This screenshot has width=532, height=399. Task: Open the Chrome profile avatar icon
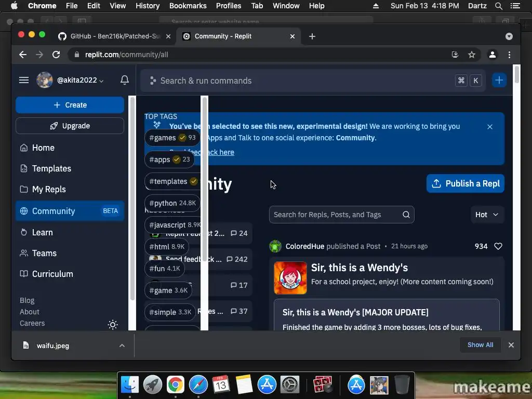(x=493, y=55)
